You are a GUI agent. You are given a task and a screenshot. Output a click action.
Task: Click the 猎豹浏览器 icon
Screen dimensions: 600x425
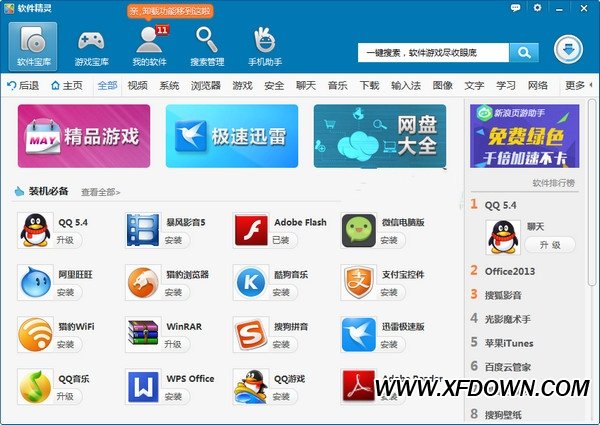143,282
